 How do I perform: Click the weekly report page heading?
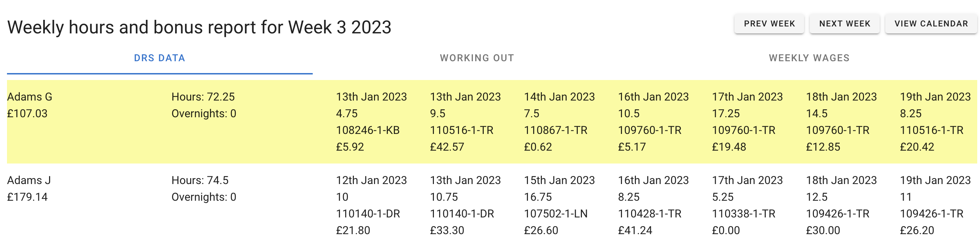click(199, 27)
